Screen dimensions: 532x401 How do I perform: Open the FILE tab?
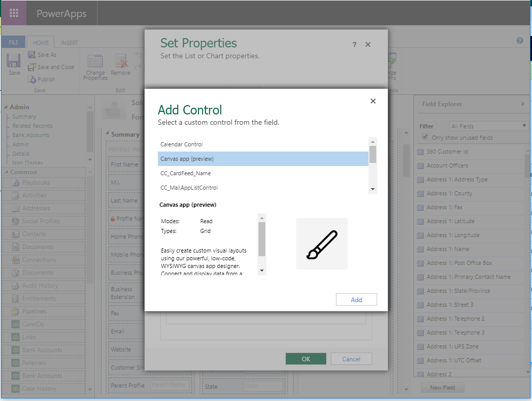(13, 43)
